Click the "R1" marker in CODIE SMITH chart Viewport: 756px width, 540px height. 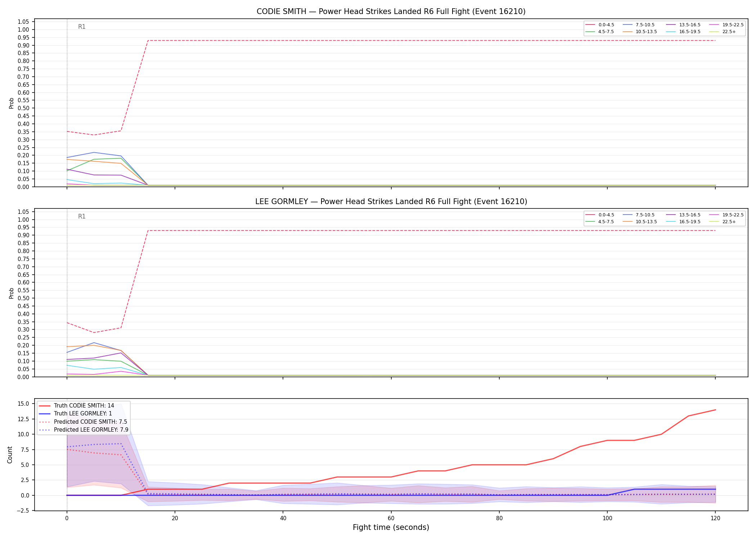tap(82, 27)
